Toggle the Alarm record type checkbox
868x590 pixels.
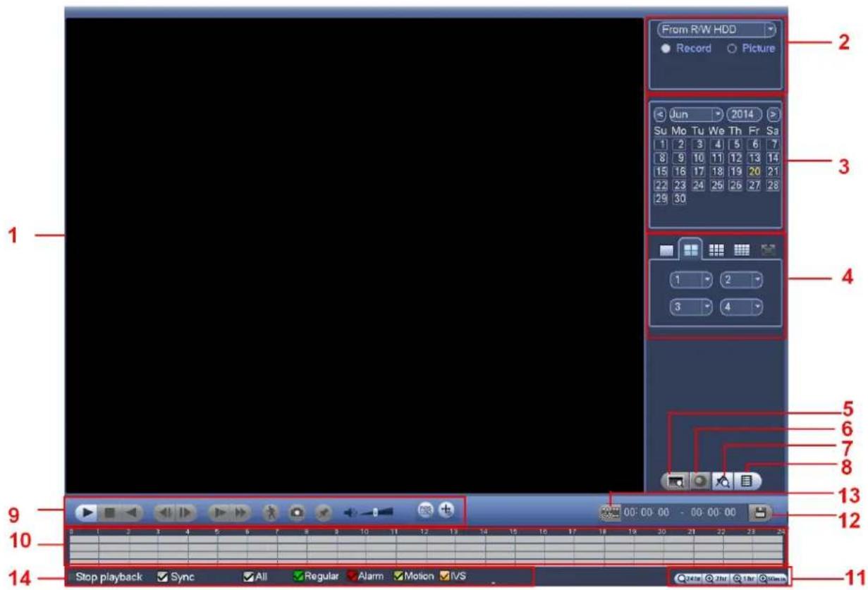352,577
